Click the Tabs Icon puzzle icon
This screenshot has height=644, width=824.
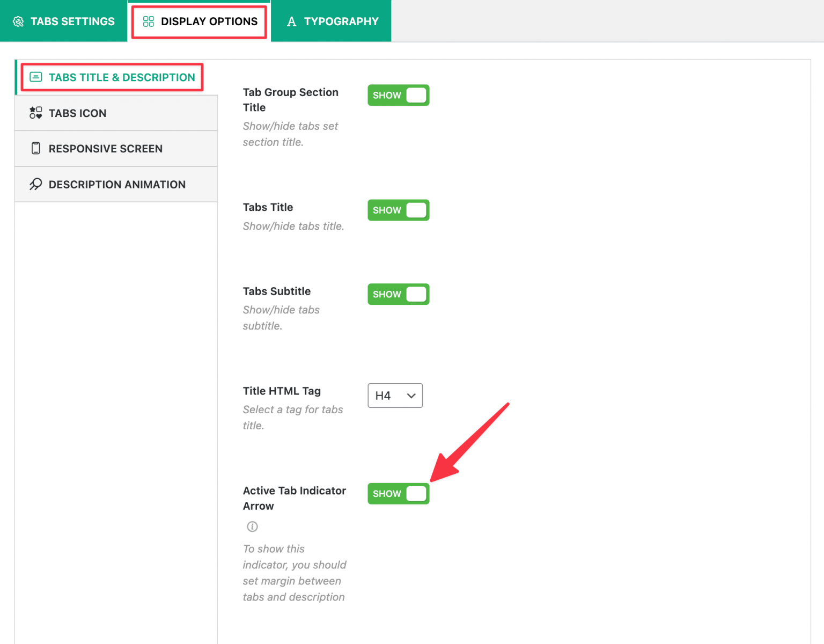coord(35,113)
